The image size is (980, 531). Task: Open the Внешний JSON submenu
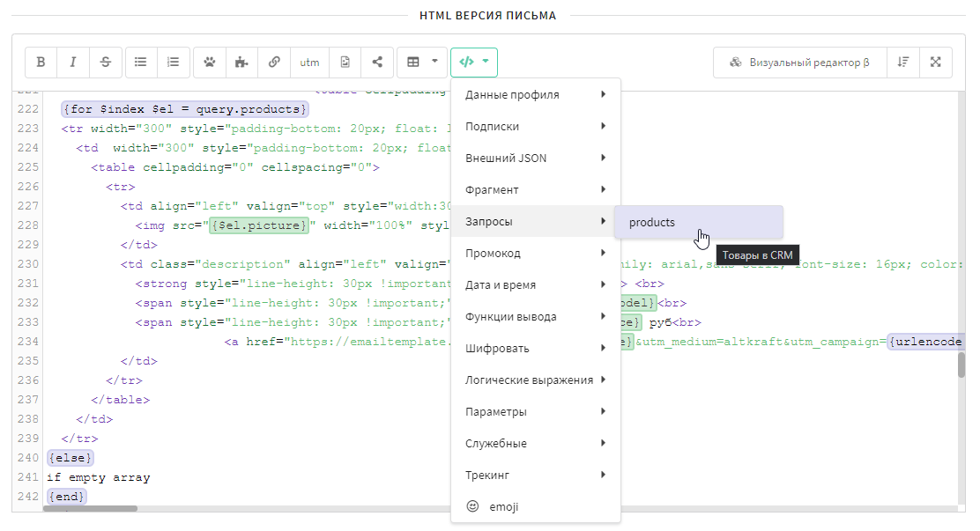(x=536, y=159)
